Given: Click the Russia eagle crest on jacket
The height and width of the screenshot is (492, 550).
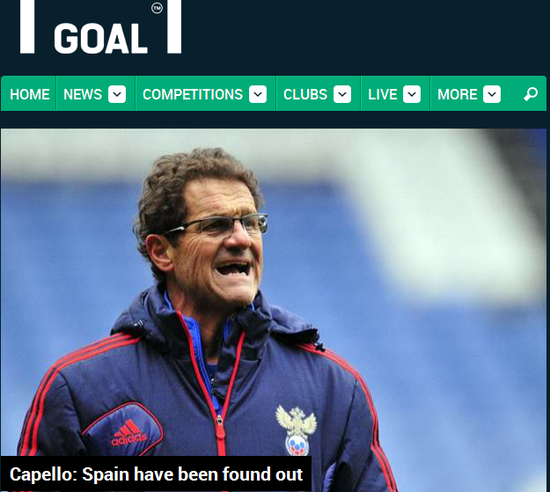Looking at the screenshot, I should pos(296,430).
